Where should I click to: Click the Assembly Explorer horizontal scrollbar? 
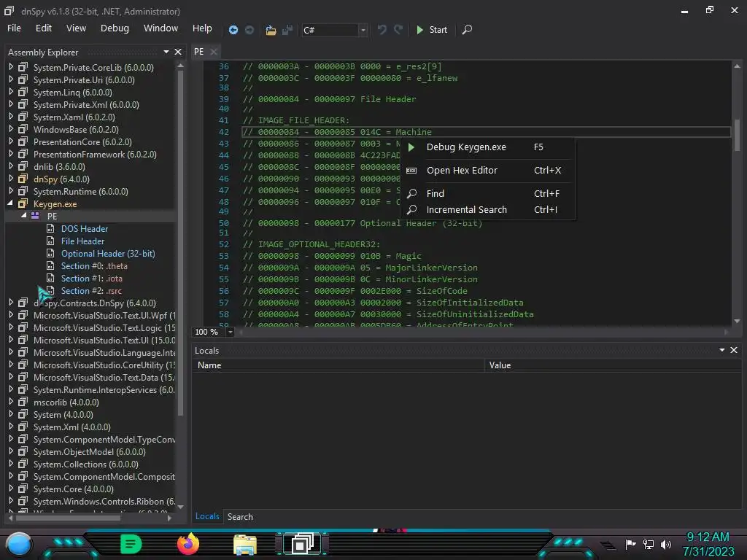pyautogui.click(x=69, y=518)
